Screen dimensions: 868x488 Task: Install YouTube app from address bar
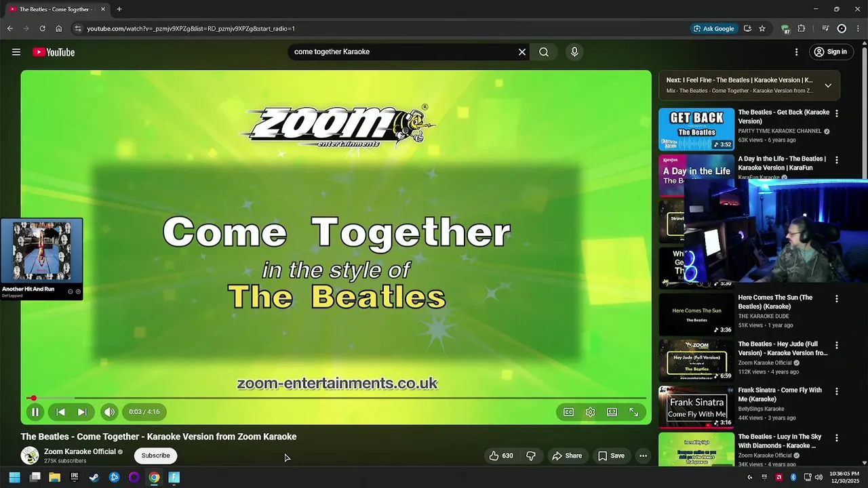click(747, 28)
